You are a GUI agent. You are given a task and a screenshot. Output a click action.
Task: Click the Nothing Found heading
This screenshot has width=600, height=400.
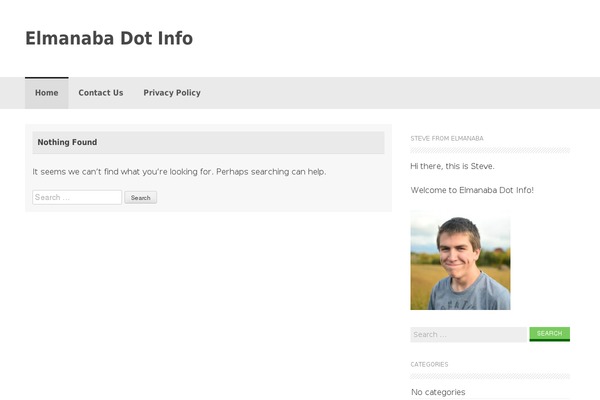point(67,142)
